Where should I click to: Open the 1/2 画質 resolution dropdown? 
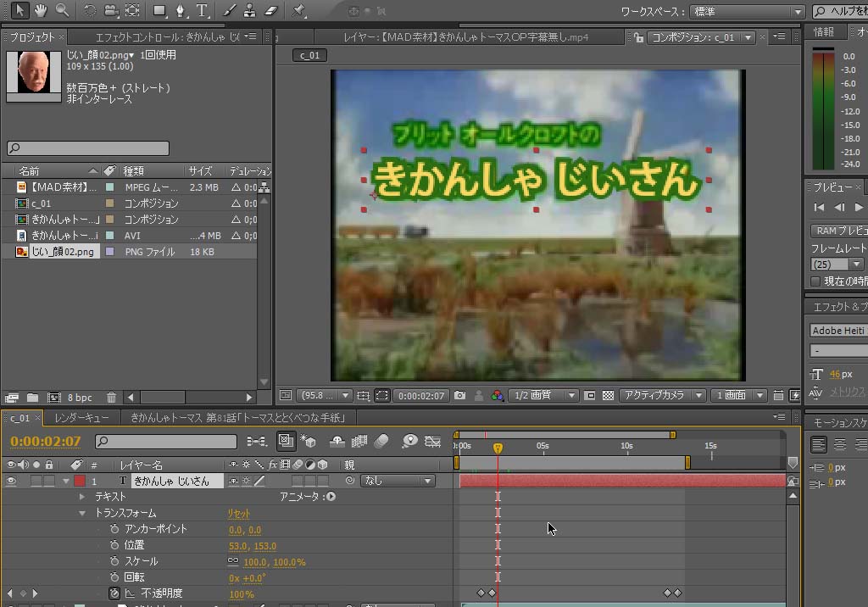click(x=543, y=395)
